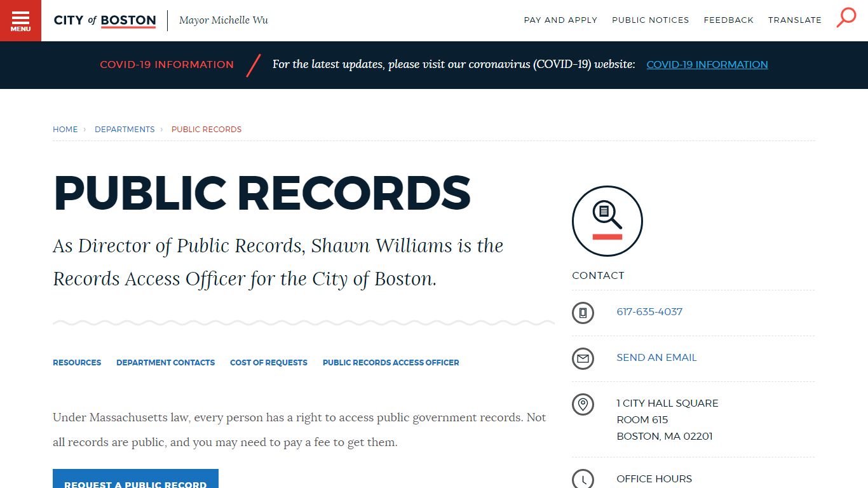The height and width of the screenshot is (488, 868).
Task: Click the red COVID-19 Information banner title
Action: [166, 64]
